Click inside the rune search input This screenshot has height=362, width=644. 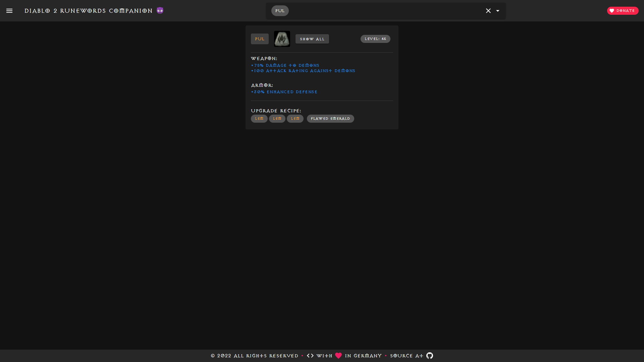coord(386,11)
